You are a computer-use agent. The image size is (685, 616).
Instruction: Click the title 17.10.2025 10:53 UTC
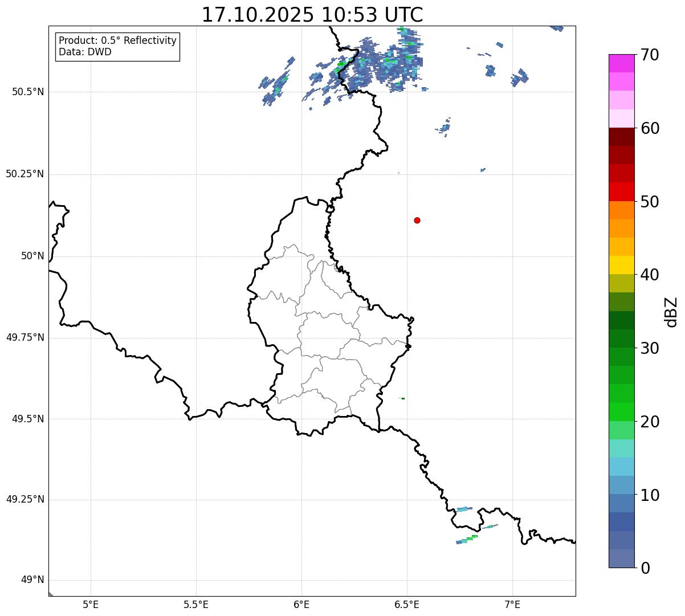[312, 15]
